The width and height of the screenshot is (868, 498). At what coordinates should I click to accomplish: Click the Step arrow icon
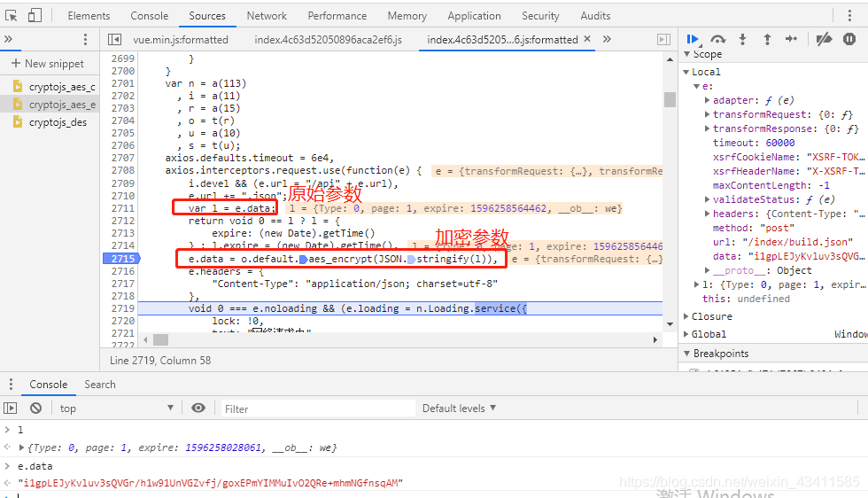(791, 39)
